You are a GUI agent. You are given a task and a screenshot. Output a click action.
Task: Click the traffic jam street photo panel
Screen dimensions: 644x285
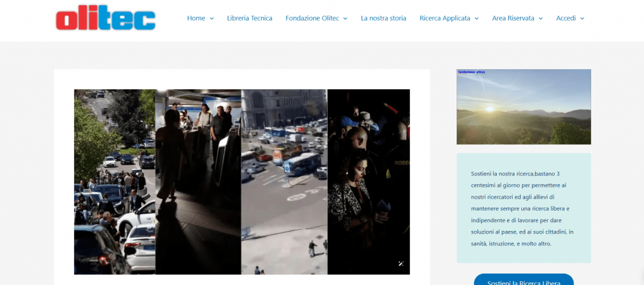click(x=114, y=182)
